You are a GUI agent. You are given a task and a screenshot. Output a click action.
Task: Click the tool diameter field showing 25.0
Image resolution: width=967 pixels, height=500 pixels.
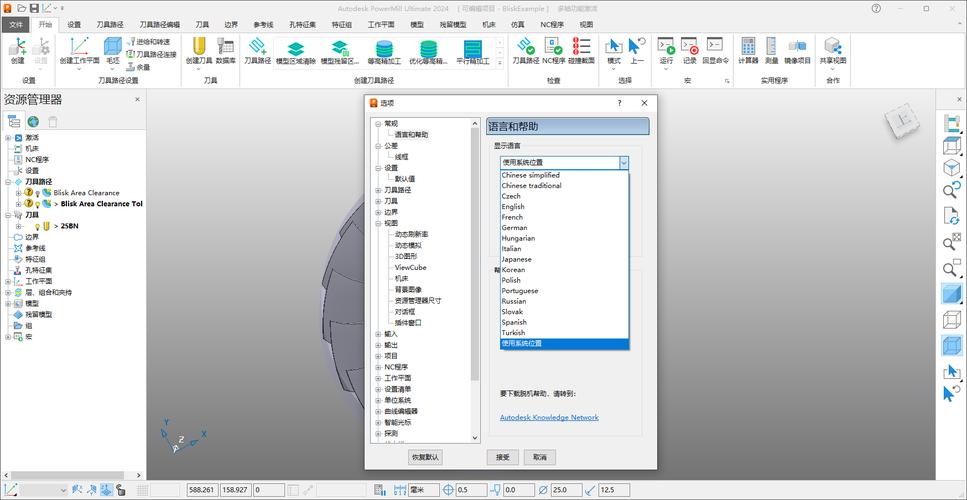pyautogui.click(x=566, y=490)
